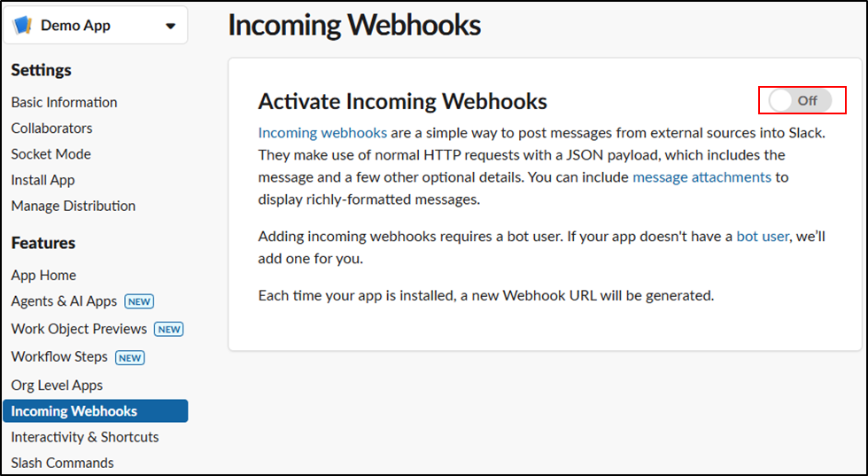Image resolution: width=868 pixels, height=476 pixels.
Task: Follow the Incoming webhooks documentation link
Action: (x=322, y=133)
